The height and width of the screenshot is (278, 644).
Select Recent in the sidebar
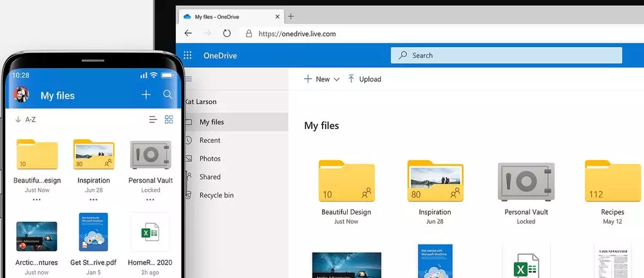click(x=210, y=140)
